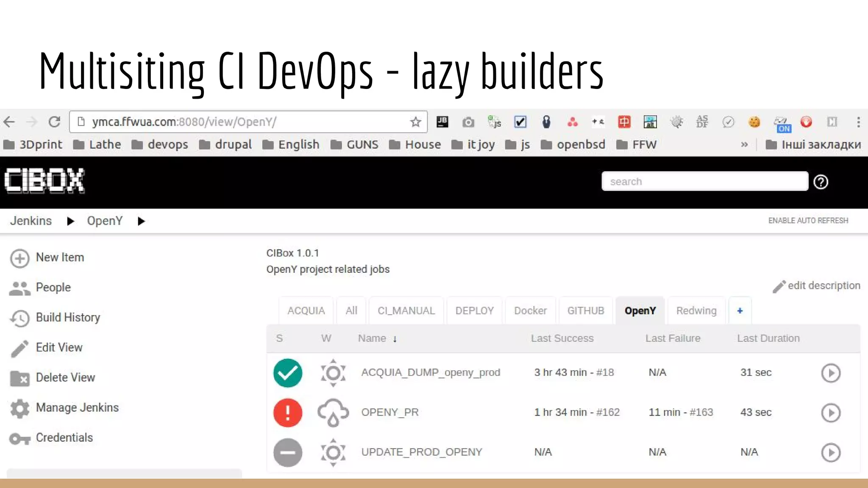Viewport: 868px width, 488px height.
Task: Expand the Jenkins breadcrumb arrow
Action: [x=70, y=221]
